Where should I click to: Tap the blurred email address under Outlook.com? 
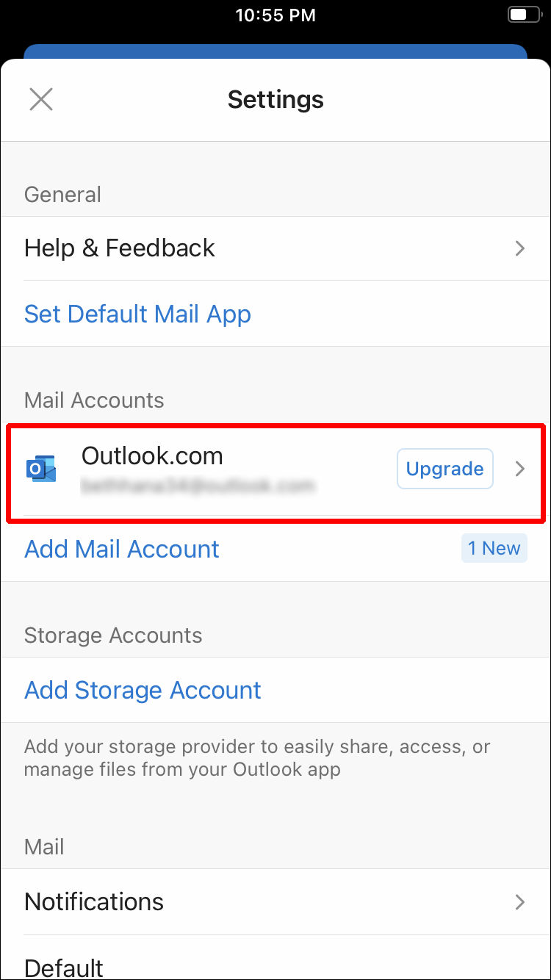[198, 486]
